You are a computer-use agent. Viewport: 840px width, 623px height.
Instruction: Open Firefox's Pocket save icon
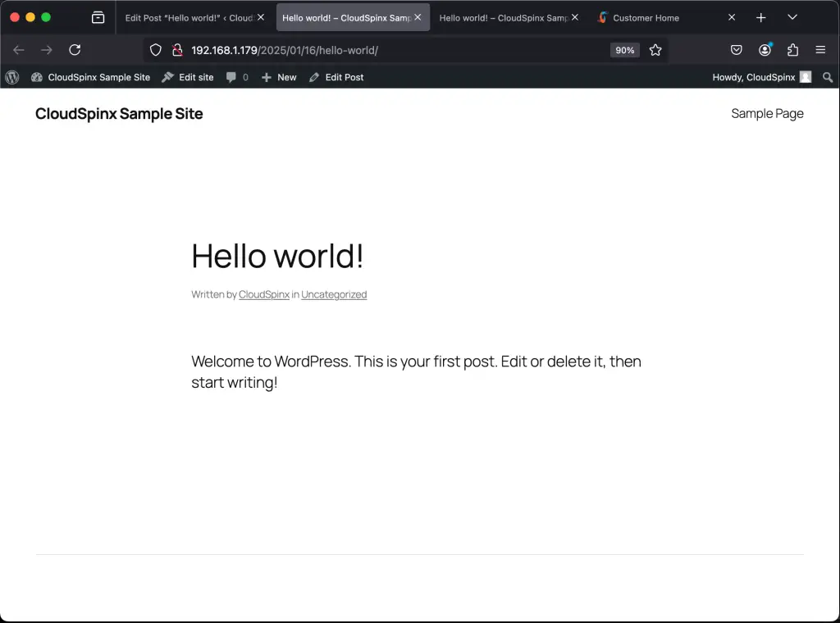[736, 50]
